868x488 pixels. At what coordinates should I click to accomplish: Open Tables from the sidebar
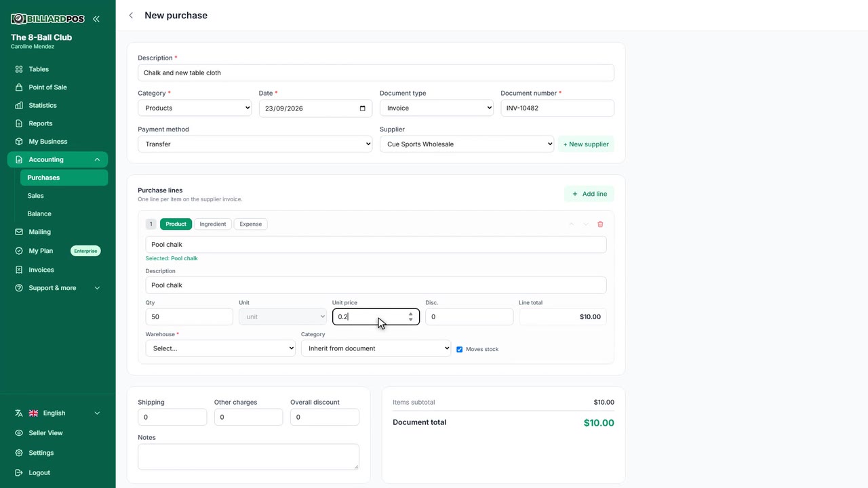pos(58,69)
